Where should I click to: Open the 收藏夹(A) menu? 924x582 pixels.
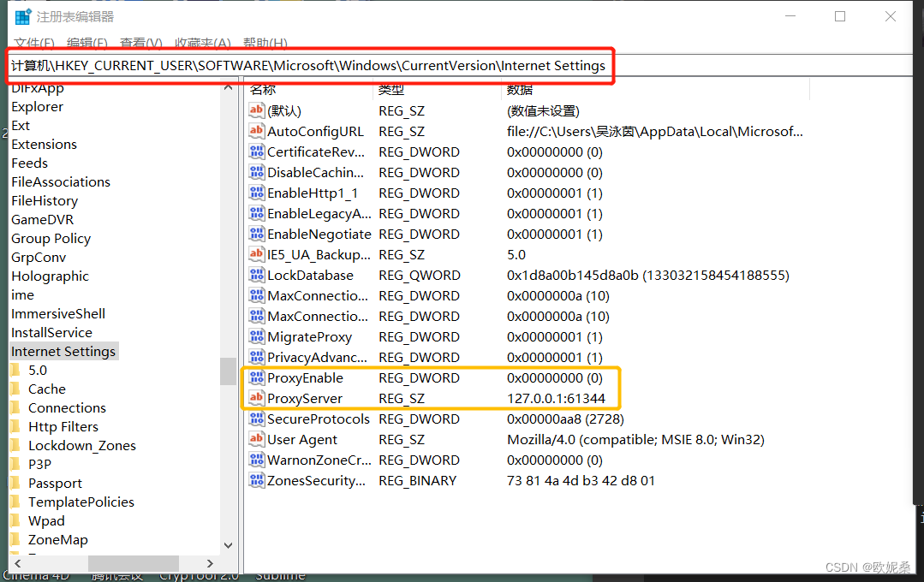tap(203, 43)
